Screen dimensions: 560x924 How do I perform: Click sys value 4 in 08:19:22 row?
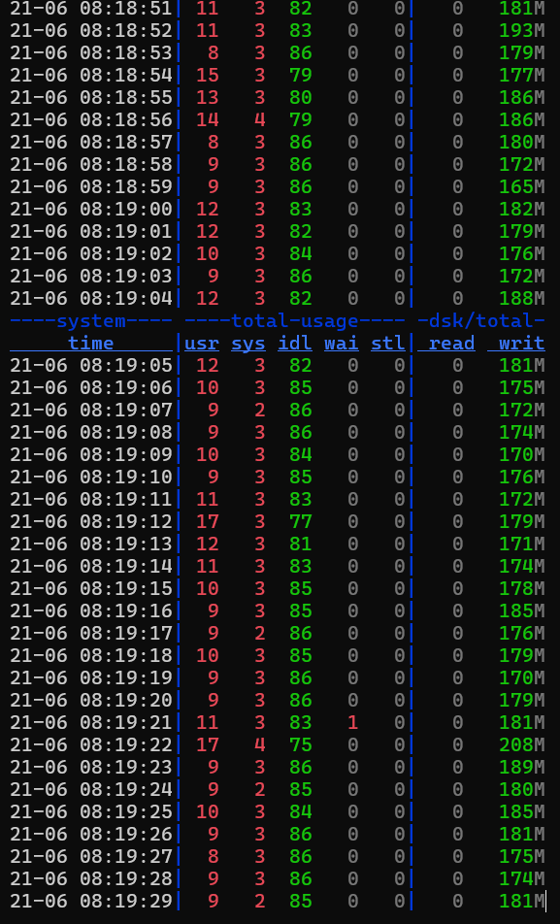[x=260, y=745]
